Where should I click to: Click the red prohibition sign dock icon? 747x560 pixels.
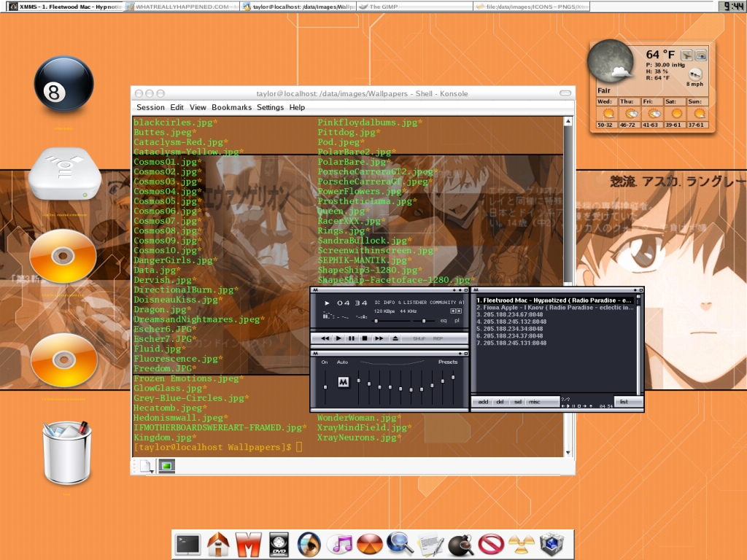point(491,545)
